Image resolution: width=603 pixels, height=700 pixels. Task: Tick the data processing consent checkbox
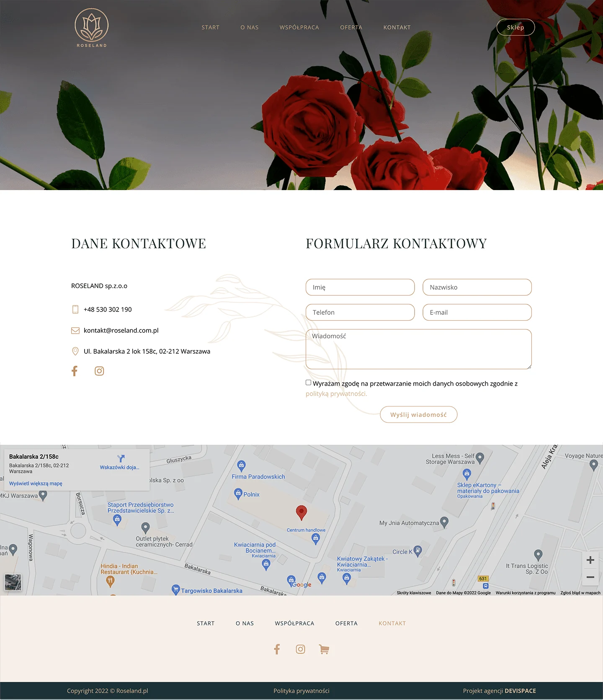(309, 382)
